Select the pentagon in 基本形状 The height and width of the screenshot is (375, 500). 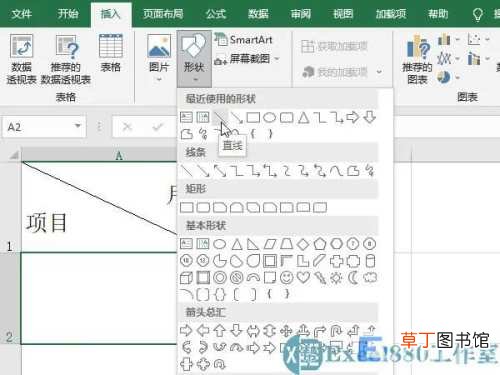[320, 244]
